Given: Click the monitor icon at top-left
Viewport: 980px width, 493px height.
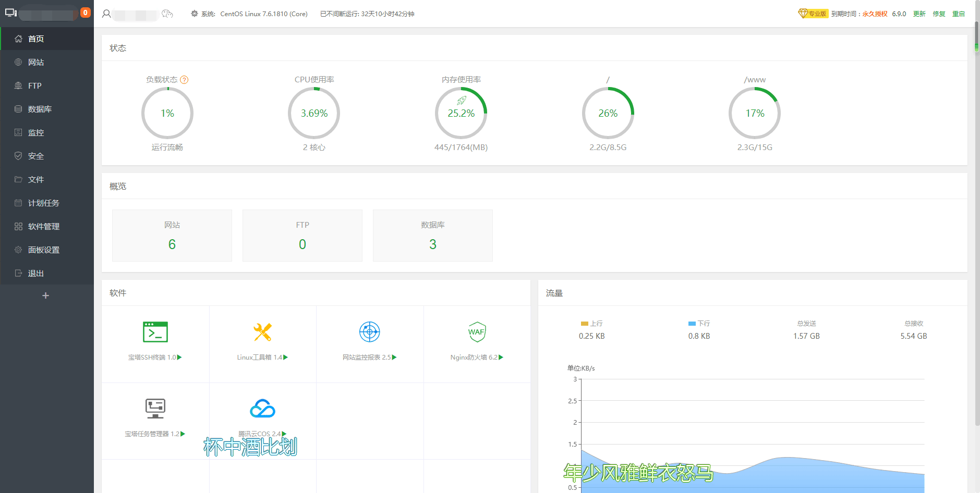Looking at the screenshot, I should pyautogui.click(x=11, y=13).
